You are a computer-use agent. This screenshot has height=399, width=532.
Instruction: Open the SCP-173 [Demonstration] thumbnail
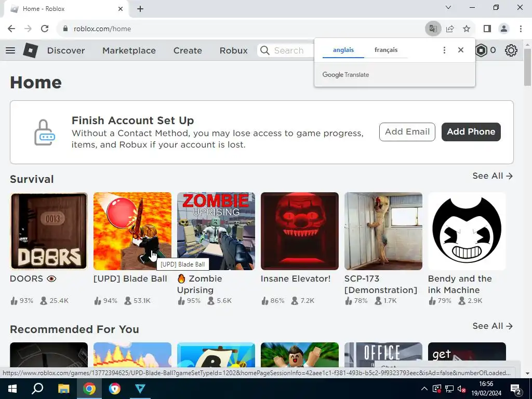383,231
